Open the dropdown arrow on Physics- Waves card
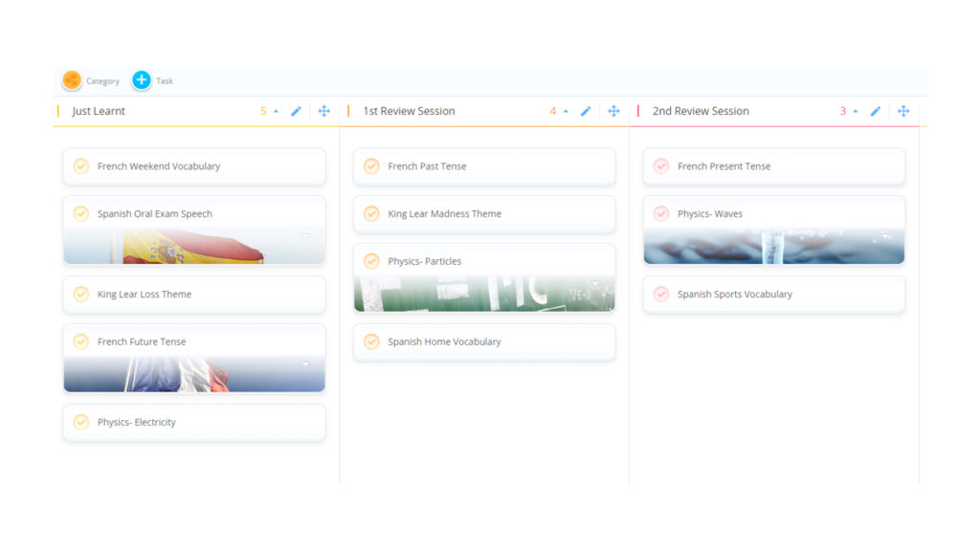980x551 pixels. tap(885, 235)
